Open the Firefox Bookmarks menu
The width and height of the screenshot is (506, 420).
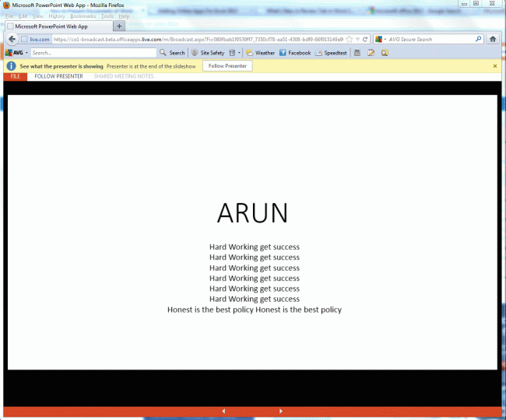[83, 16]
